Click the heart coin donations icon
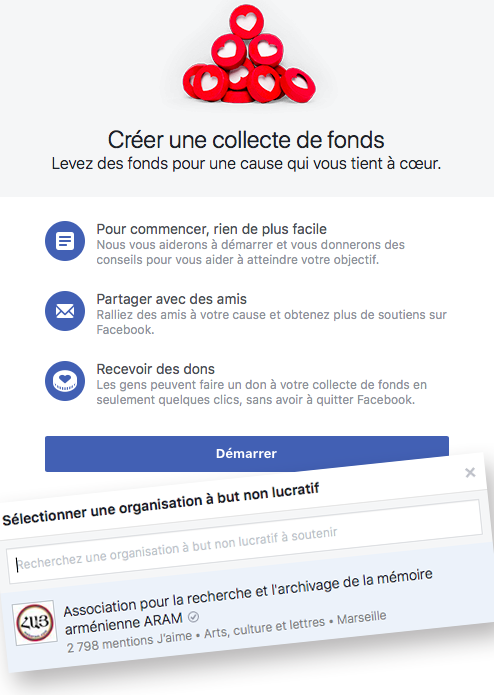The image size is (494, 695). [x=65, y=381]
